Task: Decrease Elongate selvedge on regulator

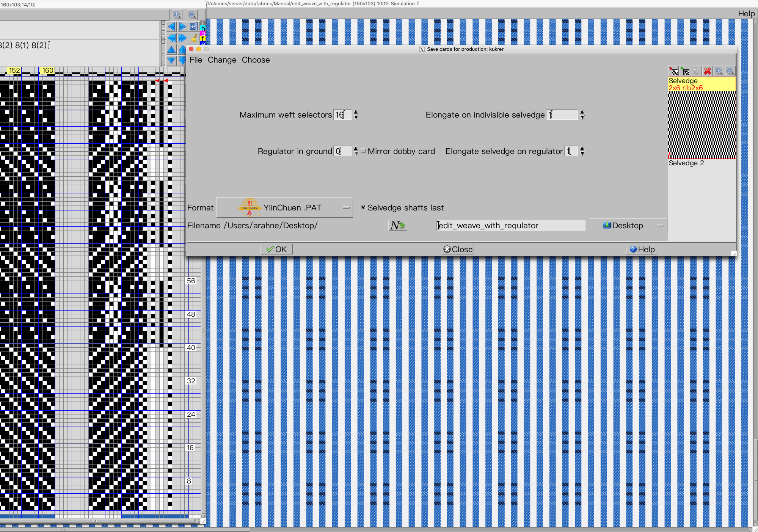Action: click(582, 154)
